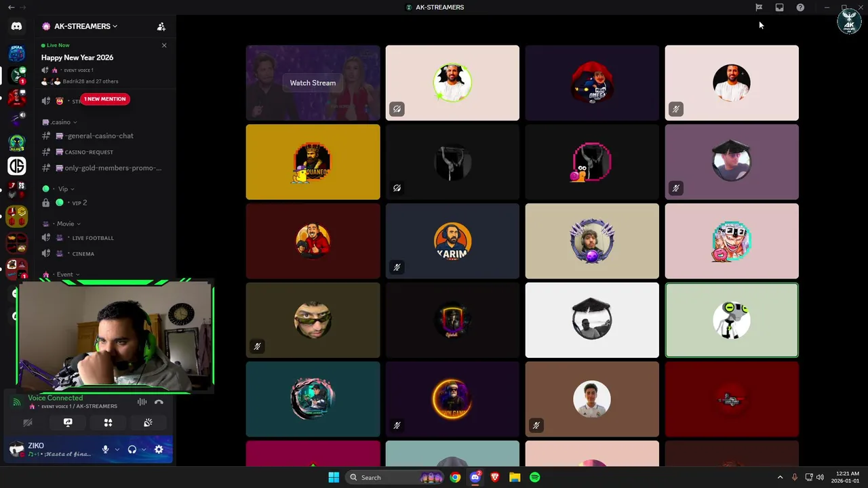Open Discord taskbar icon

(475, 477)
